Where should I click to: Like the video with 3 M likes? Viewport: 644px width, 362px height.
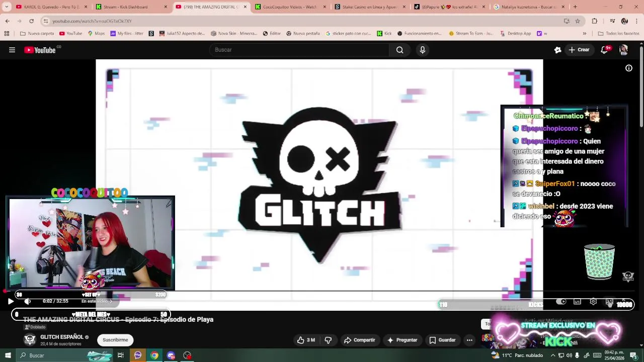306,340
